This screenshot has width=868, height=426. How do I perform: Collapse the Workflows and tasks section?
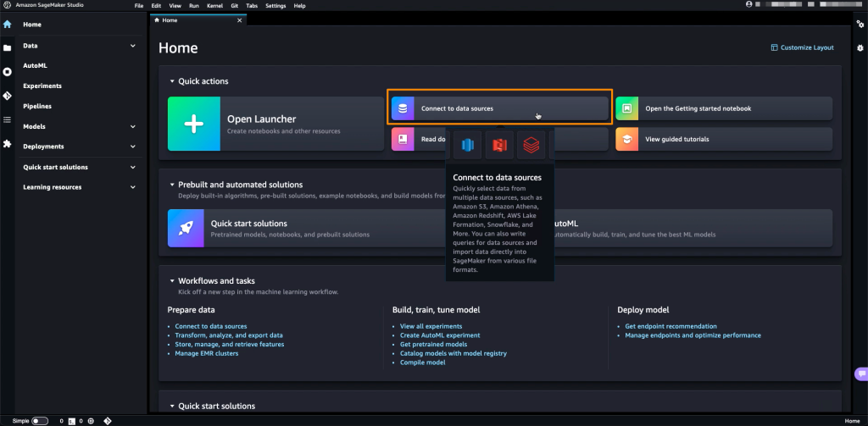click(x=172, y=281)
